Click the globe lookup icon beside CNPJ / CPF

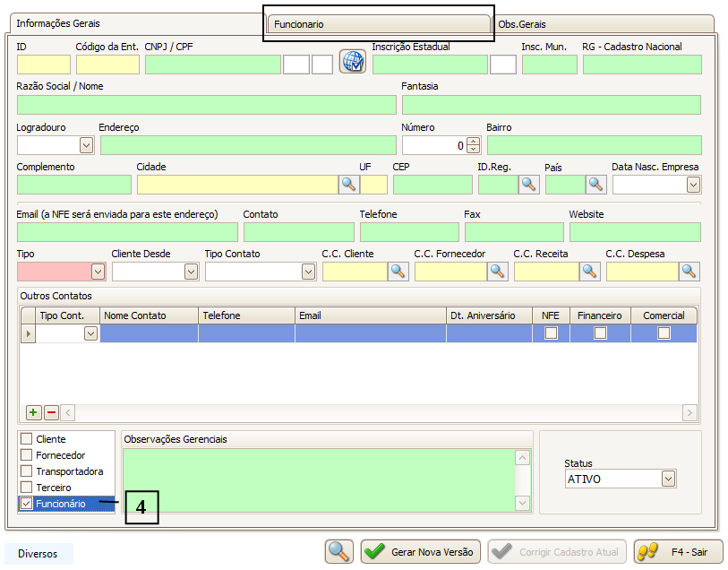coord(353,61)
